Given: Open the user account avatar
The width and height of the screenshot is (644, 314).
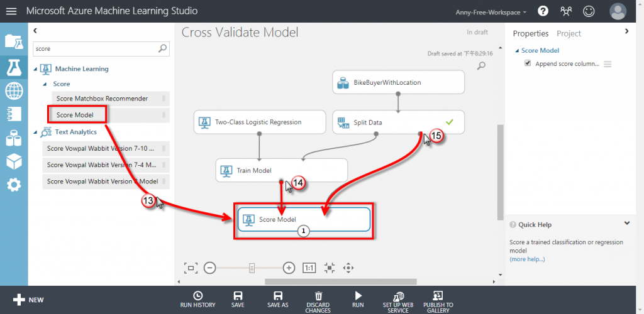Looking at the screenshot, I should pyautogui.click(x=618, y=11).
